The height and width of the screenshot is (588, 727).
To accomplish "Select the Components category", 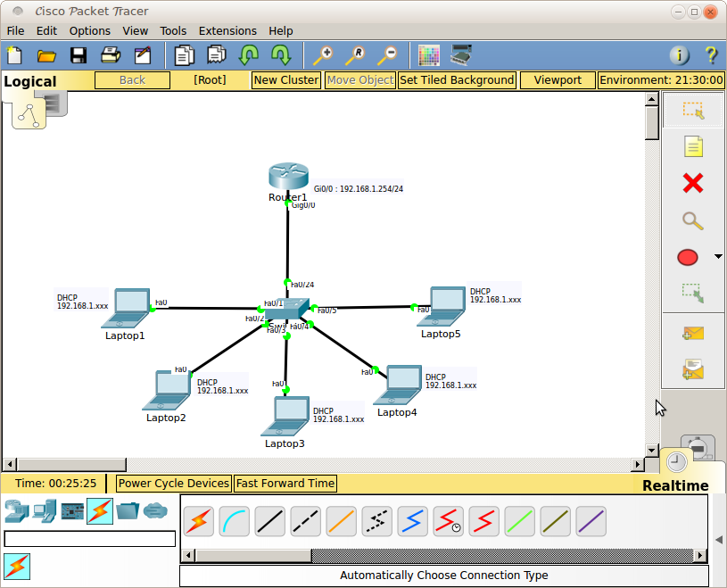I will click(72, 511).
